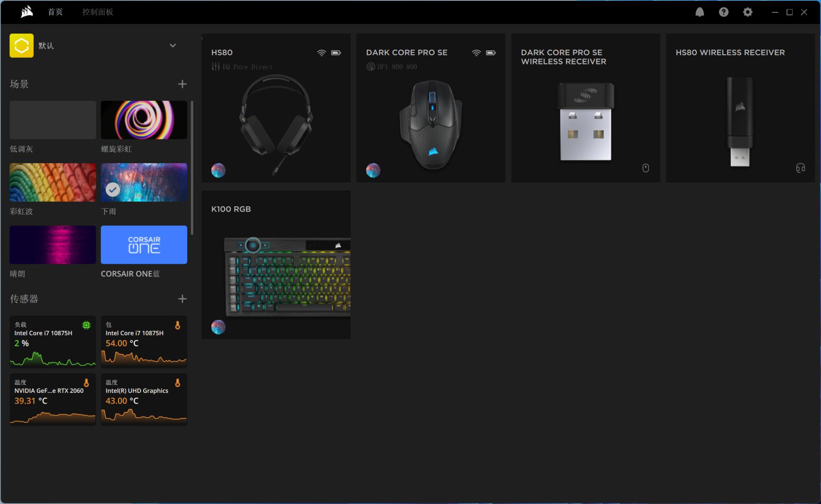The image size is (821, 504).
Task: Select the 彩虹波 scene
Action: pos(53,182)
